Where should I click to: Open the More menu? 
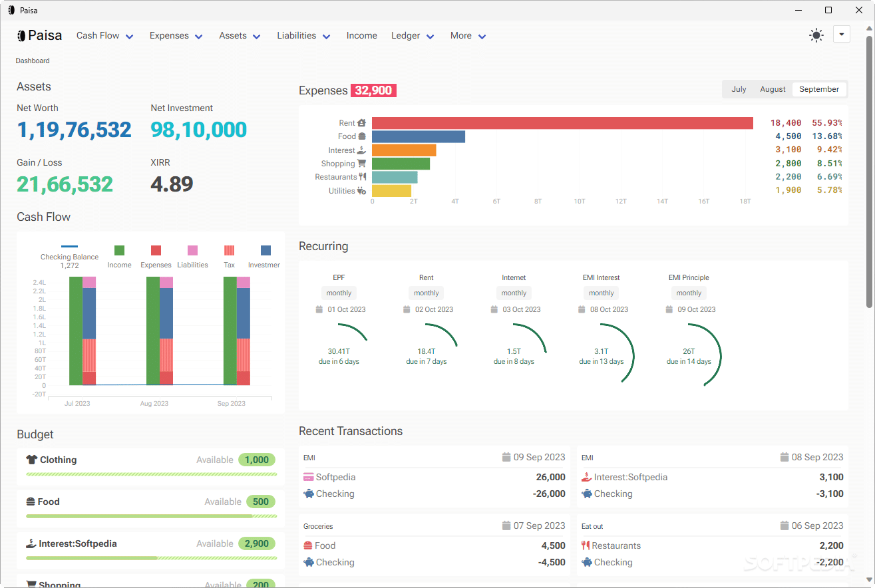point(468,36)
